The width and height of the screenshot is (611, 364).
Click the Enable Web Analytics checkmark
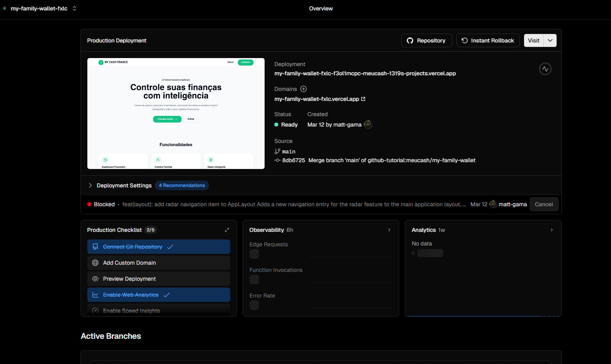167,295
